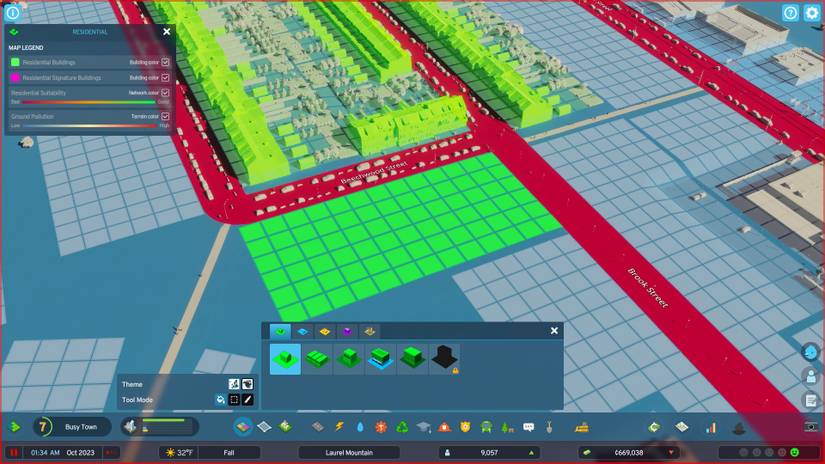
Task: Open the event journal icon on right edge
Action: point(811,401)
